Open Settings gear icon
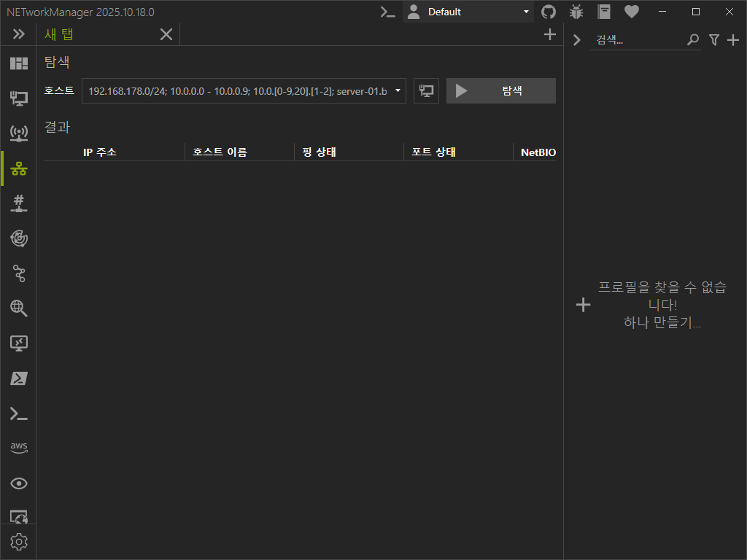747x560 pixels. coord(18,542)
